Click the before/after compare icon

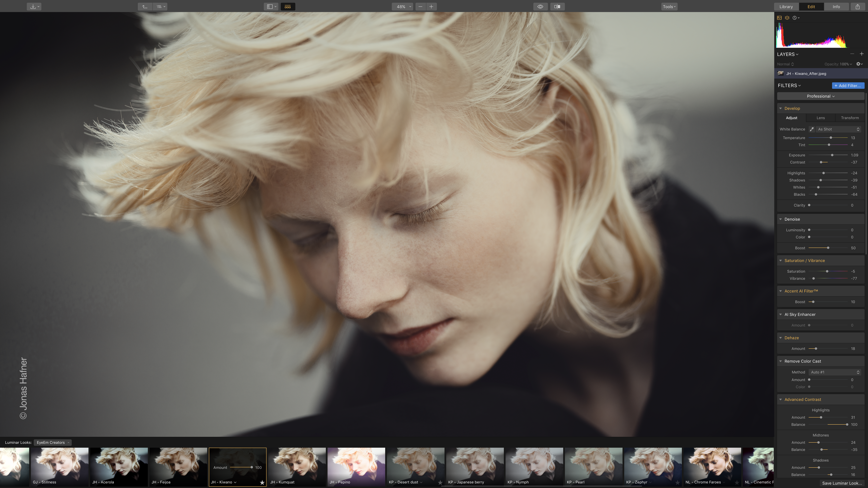coord(557,7)
